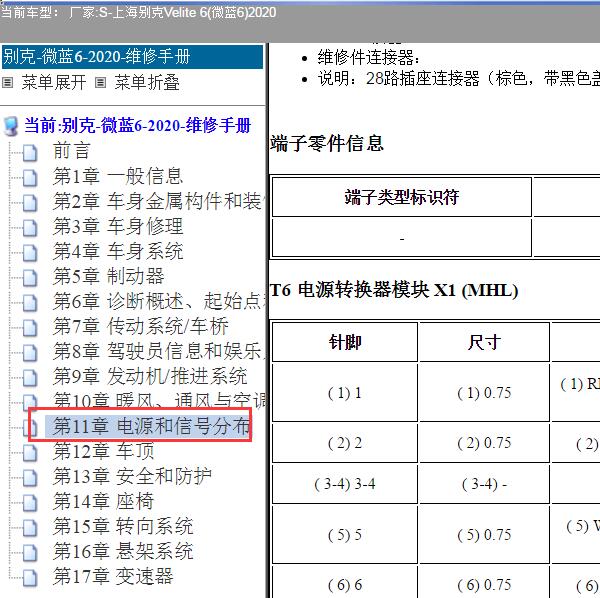Click the 说明:28路插座连接器 bullet line

tap(458, 79)
